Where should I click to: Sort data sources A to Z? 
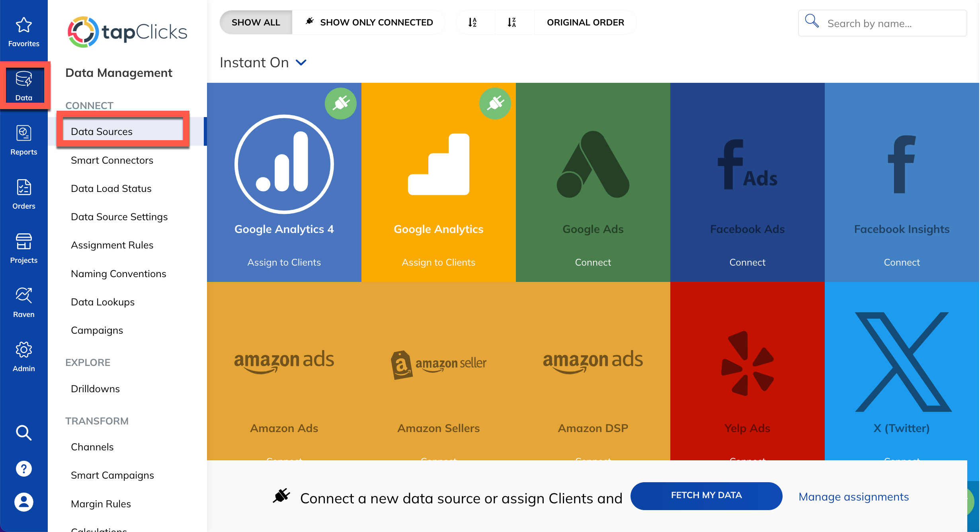473,22
